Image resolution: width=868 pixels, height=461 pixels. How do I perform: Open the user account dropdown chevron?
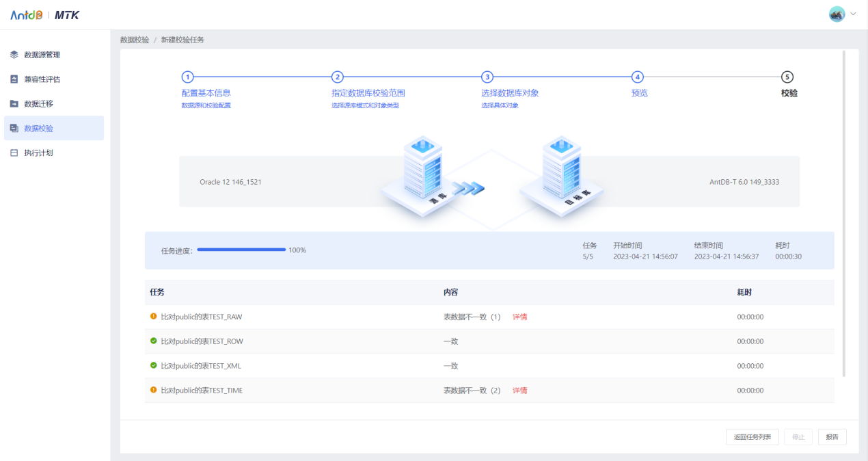(x=852, y=14)
